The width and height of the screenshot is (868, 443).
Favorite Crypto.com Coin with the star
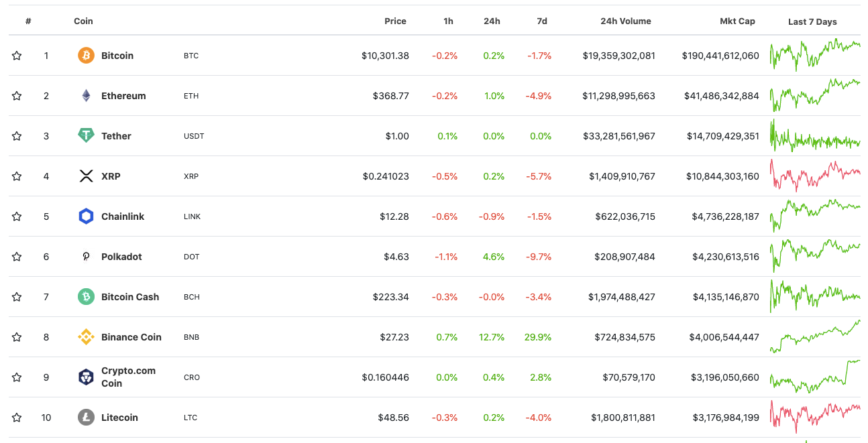pyautogui.click(x=17, y=377)
